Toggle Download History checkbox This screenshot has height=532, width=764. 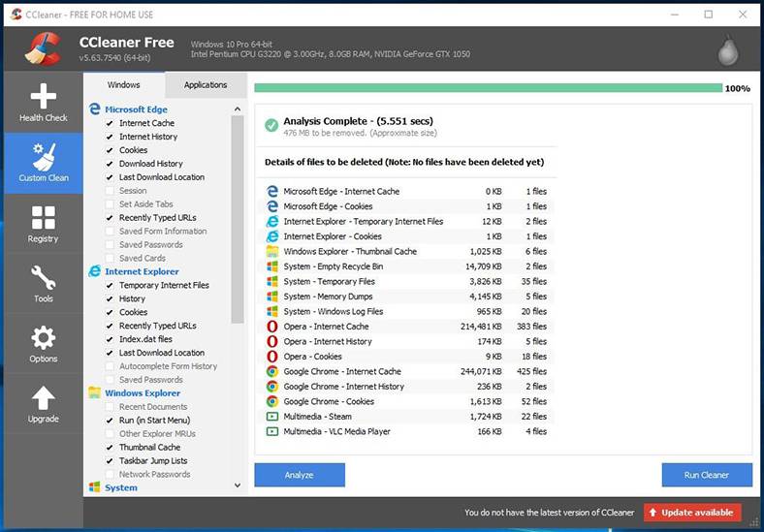coord(110,164)
